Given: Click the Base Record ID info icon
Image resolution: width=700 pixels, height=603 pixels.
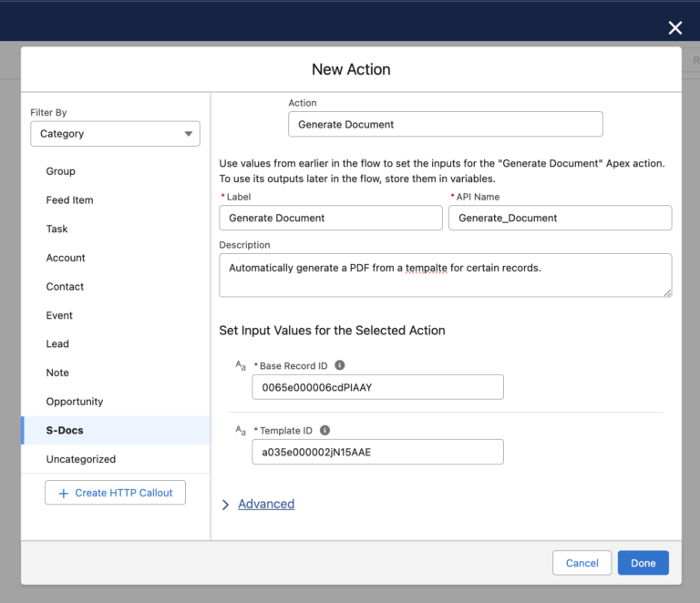Looking at the screenshot, I should pos(340,365).
